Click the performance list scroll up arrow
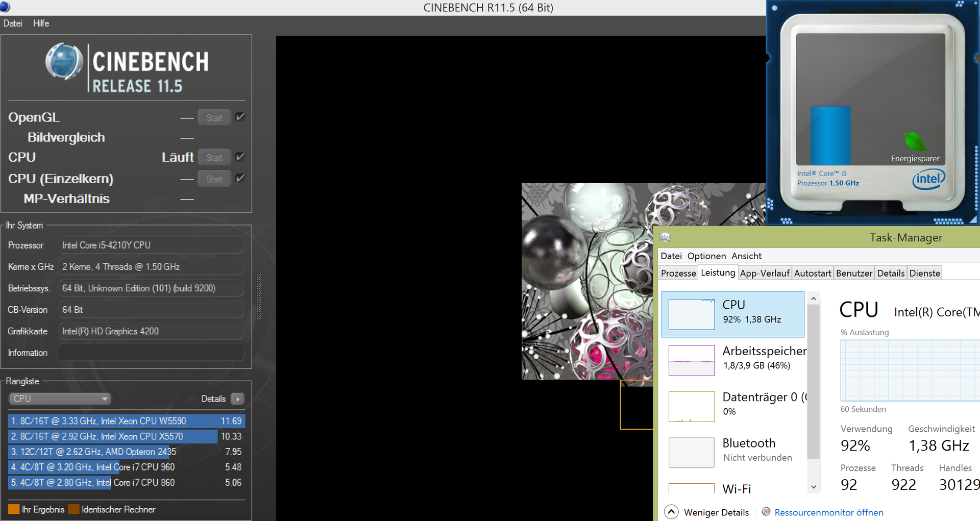This screenshot has height=521, width=980. (814, 299)
